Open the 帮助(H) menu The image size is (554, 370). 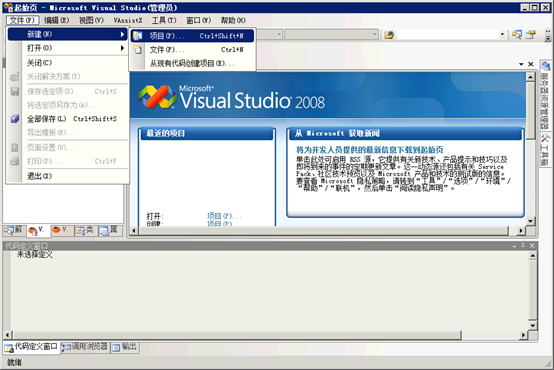[233, 20]
